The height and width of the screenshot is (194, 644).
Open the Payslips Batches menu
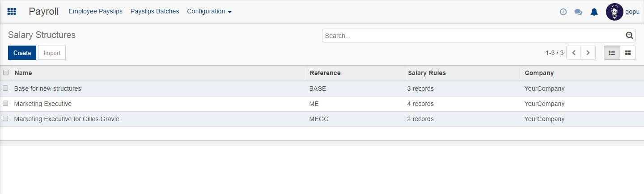(155, 12)
